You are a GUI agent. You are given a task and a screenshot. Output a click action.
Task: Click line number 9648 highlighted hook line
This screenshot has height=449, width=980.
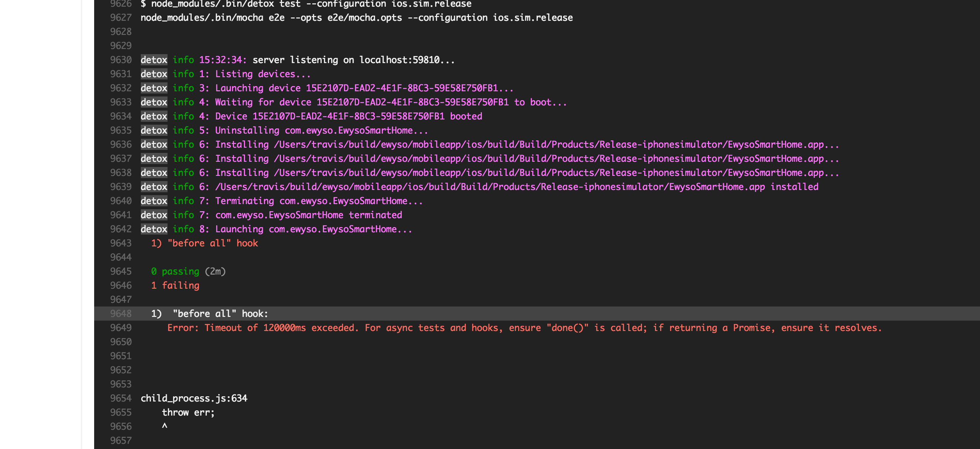tap(121, 314)
